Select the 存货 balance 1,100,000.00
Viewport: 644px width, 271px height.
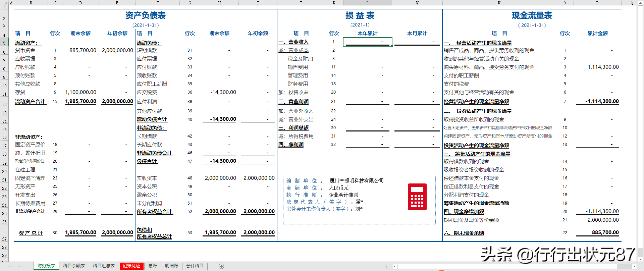[x=81, y=92]
